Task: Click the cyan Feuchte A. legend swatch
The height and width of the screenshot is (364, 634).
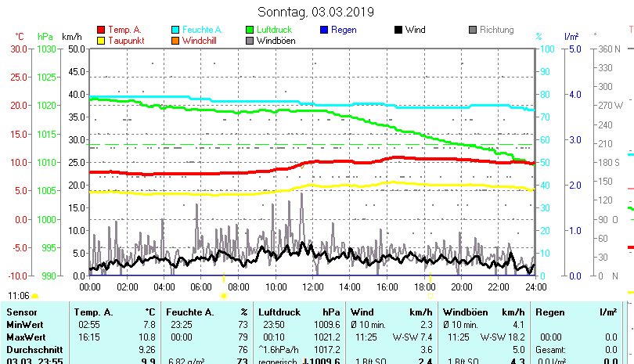Action: click(175, 30)
